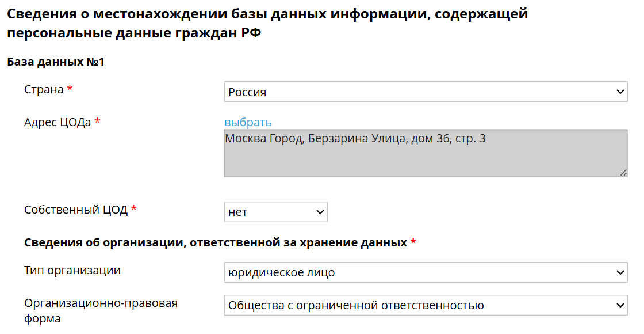
Task: Click the выбрать link above the address field
Action: point(248,122)
